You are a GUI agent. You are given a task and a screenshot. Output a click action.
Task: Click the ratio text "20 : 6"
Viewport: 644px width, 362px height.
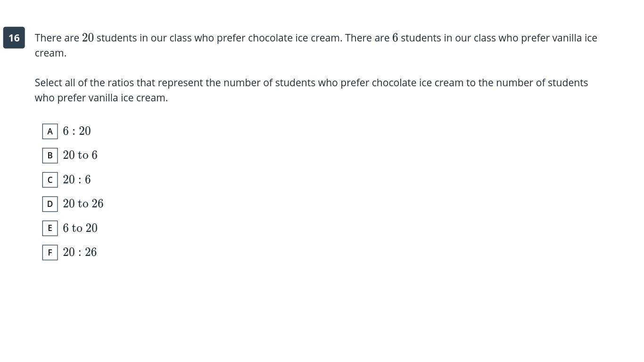point(77,180)
